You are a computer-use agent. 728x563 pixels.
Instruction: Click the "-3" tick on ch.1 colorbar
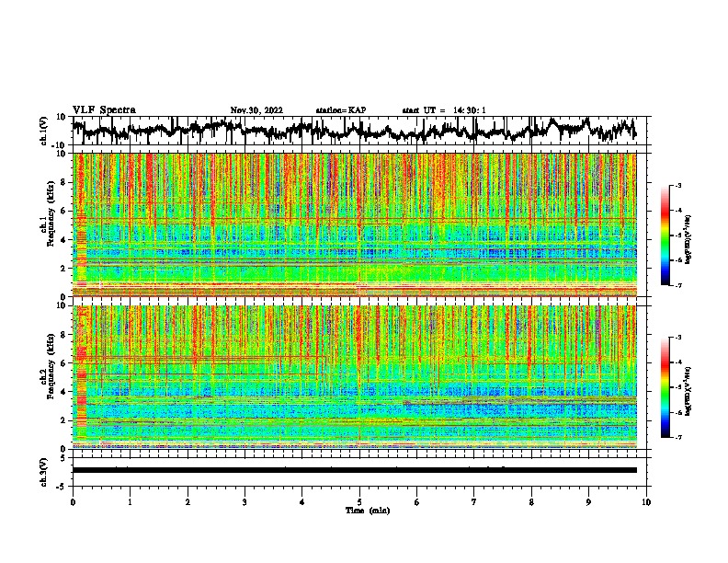(677, 186)
